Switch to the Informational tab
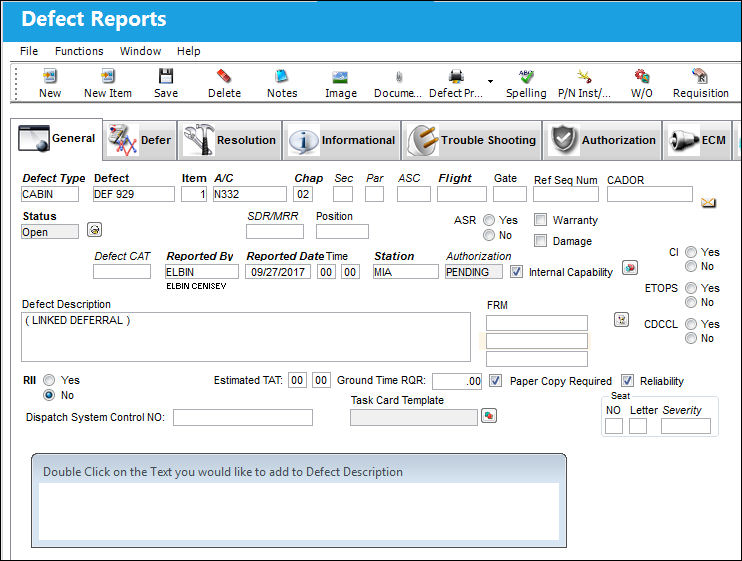The width and height of the screenshot is (742, 561). (x=342, y=140)
